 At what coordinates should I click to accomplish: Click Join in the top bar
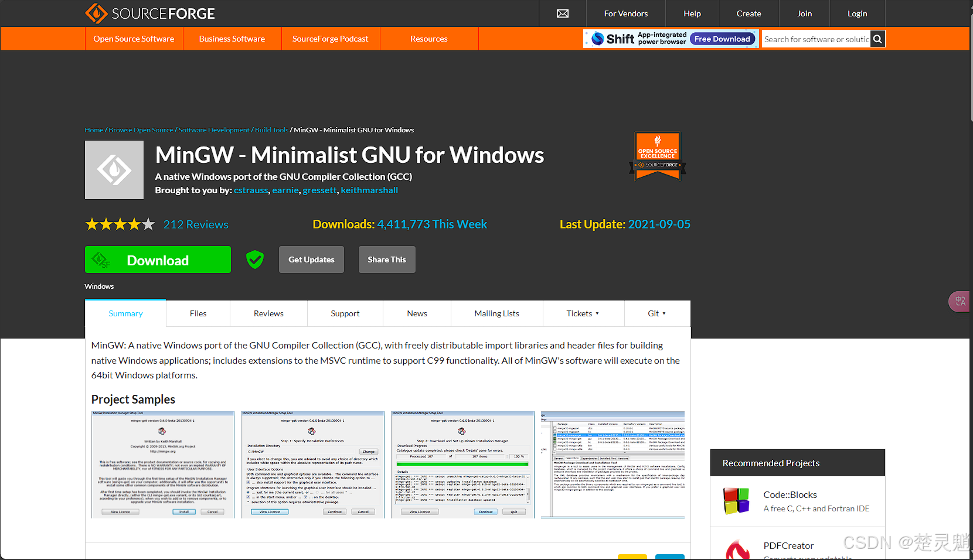point(805,13)
